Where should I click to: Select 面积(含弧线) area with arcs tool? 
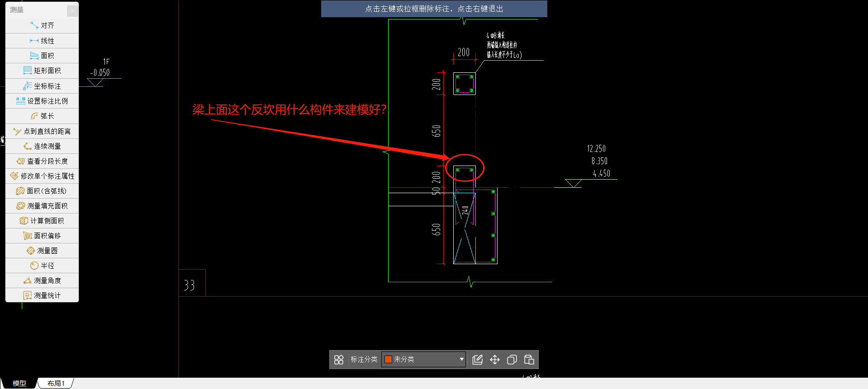(x=42, y=191)
